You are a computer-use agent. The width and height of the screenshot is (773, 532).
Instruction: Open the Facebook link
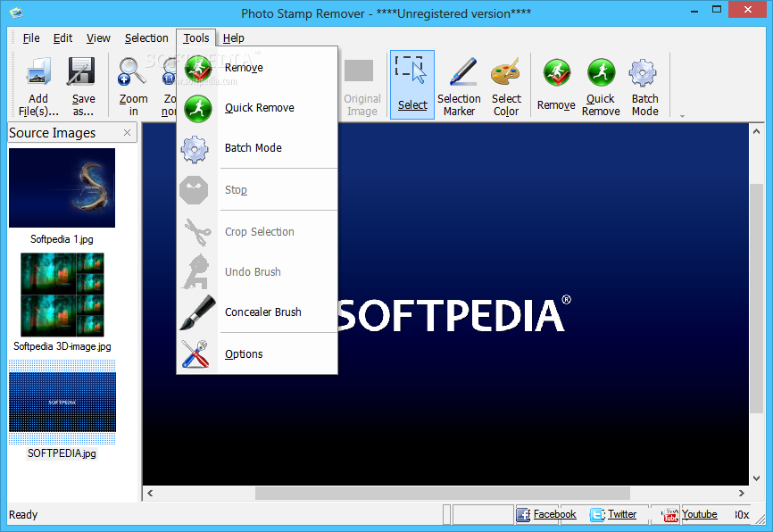pyautogui.click(x=554, y=514)
